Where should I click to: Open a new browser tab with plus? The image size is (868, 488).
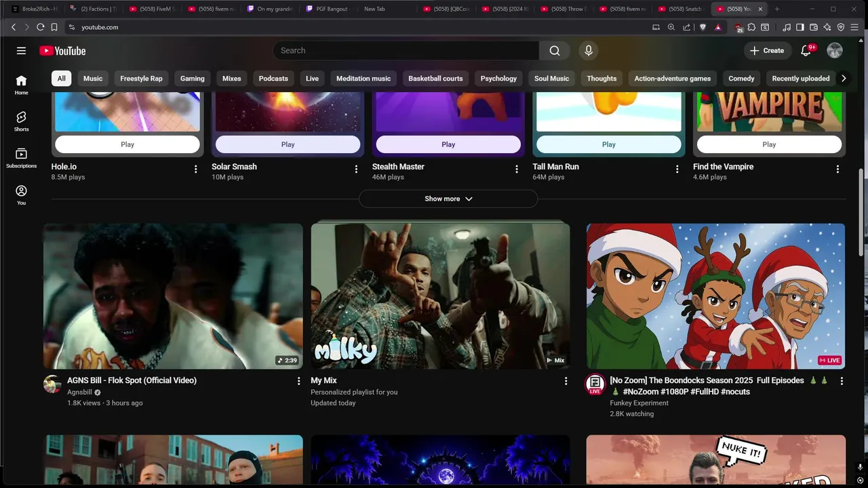[777, 9]
